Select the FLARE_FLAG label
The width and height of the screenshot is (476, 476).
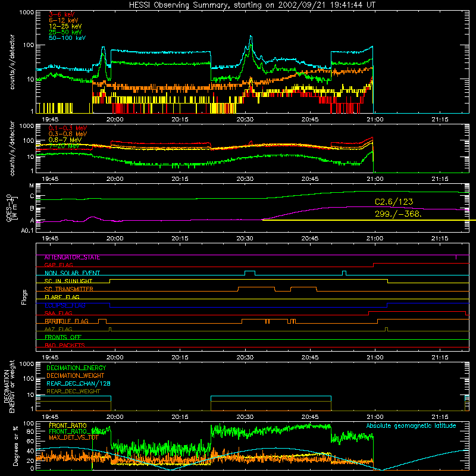pos(62,297)
